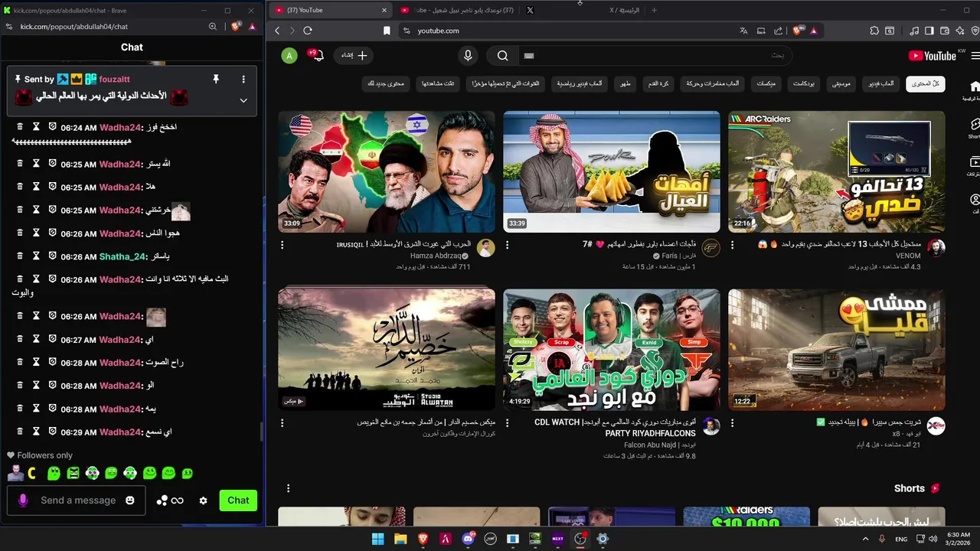The image size is (980, 551).
Task: Select the موسيقى filter chip
Action: click(x=842, y=83)
